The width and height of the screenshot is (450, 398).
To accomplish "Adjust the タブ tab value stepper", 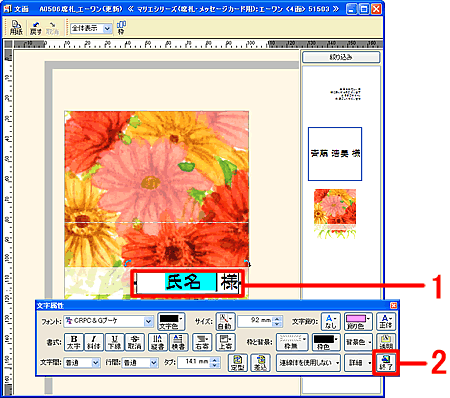I will tap(216, 363).
